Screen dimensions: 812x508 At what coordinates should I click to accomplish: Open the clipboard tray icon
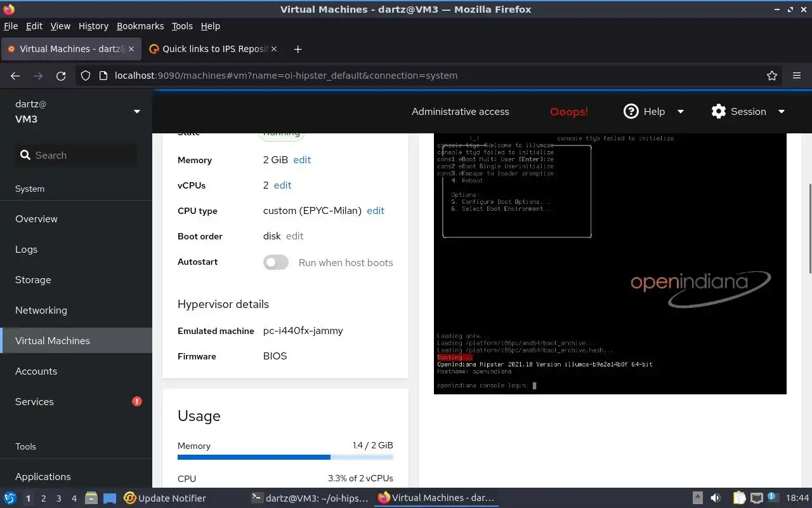[x=739, y=498]
